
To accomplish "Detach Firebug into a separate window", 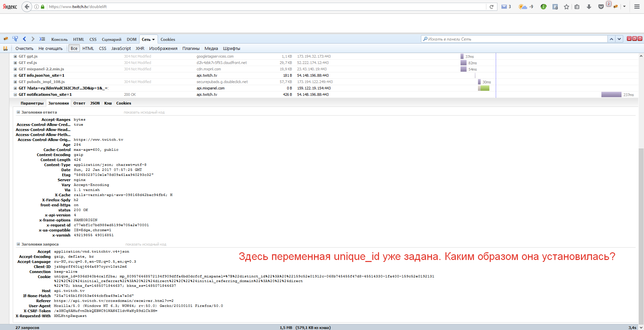I will [x=635, y=39].
